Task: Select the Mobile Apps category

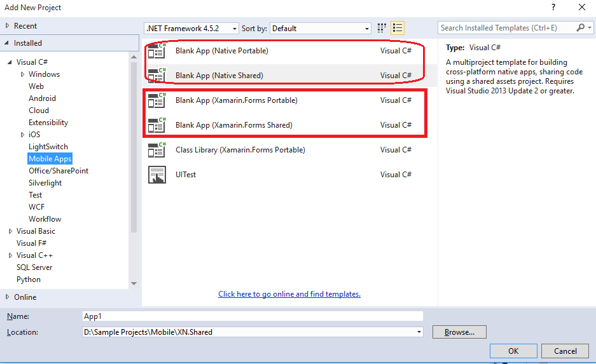Action: [50, 159]
